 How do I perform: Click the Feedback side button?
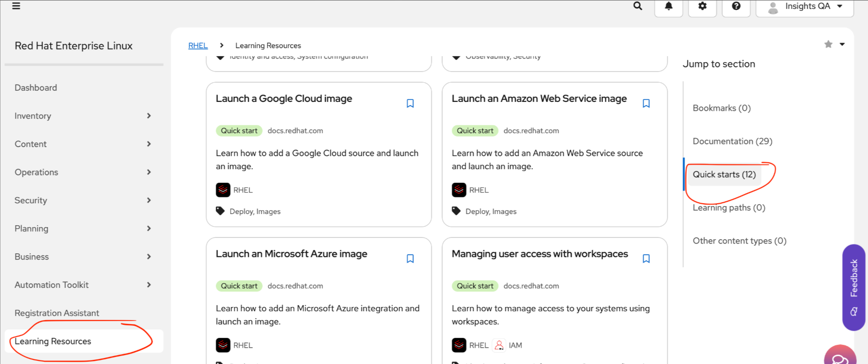(x=854, y=287)
